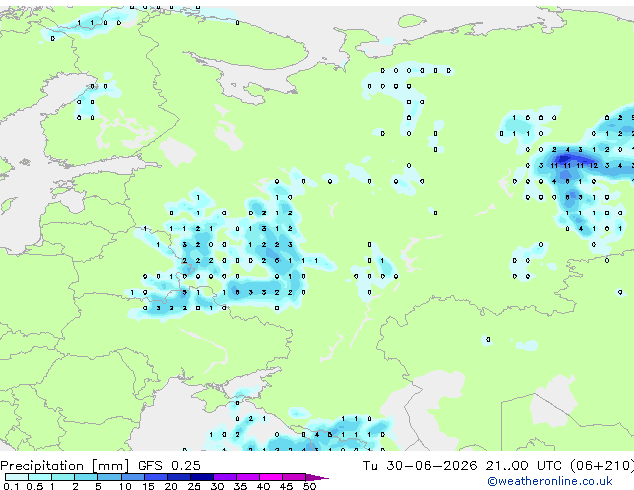Click the legend label '50'
The height and width of the screenshot is (490, 634).
[309, 486]
